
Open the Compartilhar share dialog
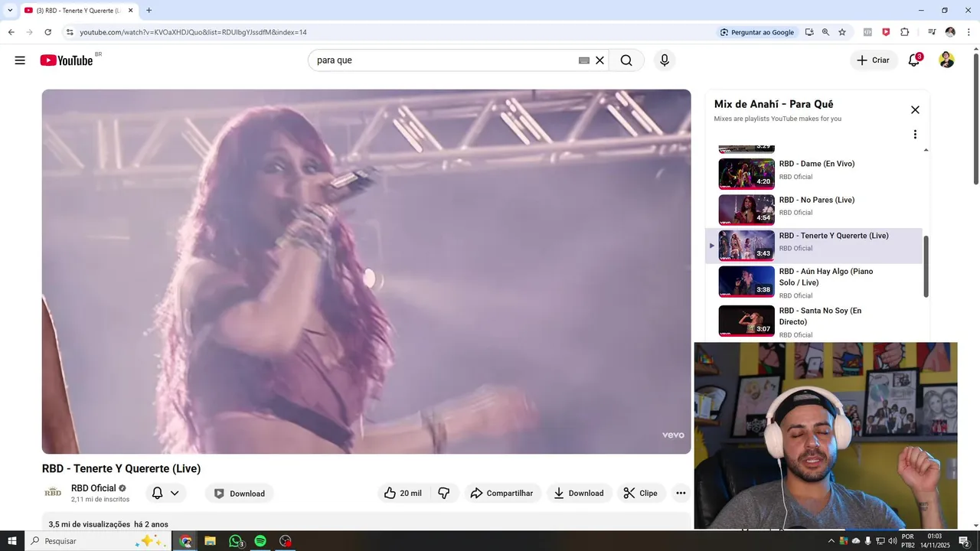pos(502,494)
